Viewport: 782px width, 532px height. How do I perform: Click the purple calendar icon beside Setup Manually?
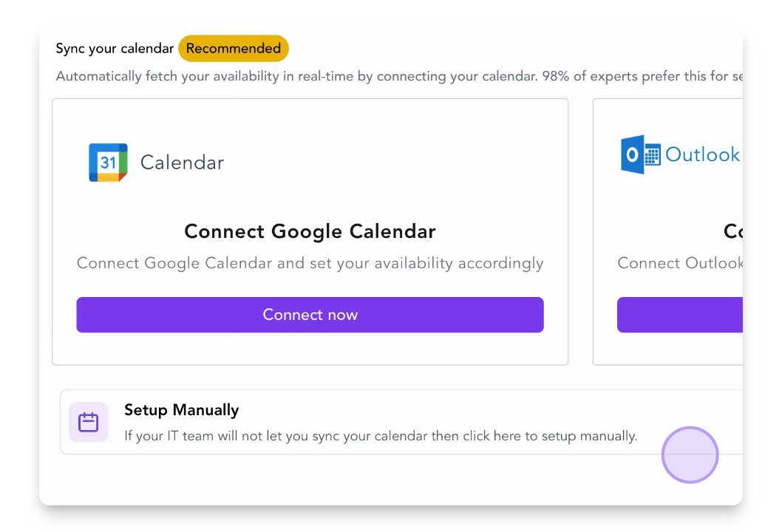coord(89,422)
